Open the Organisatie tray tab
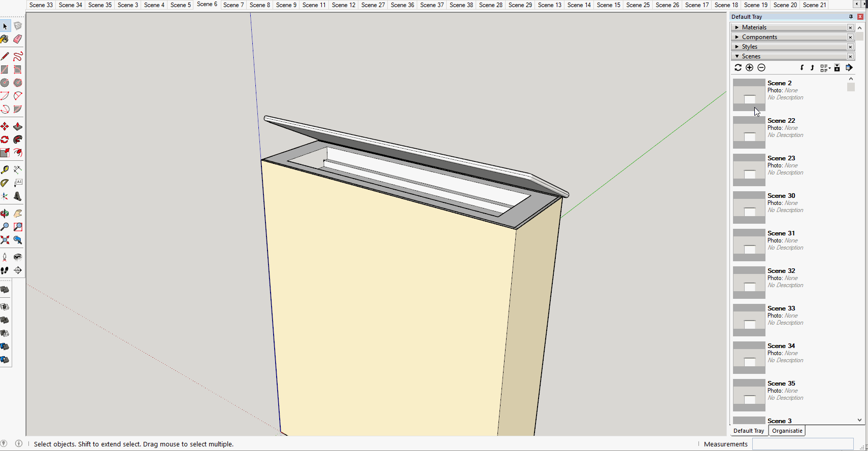The image size is (868, 451). click(x=787, y=431)
